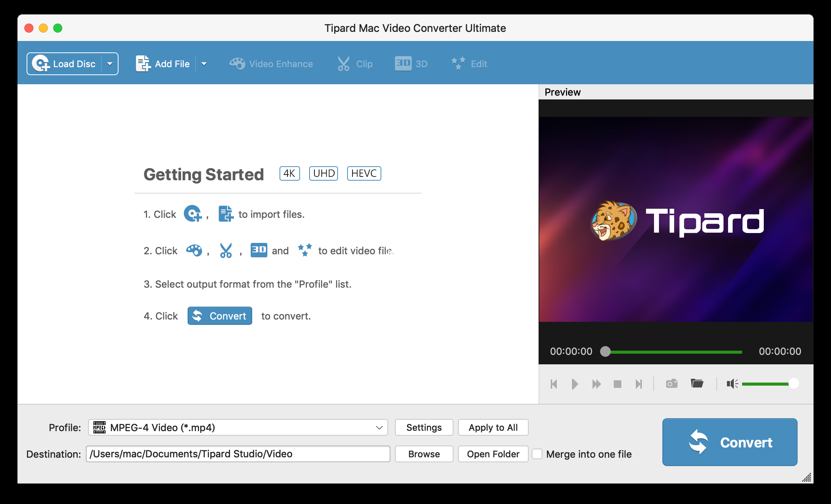Click the total duration 00:00:00 on the right

(x=780, y=351)
